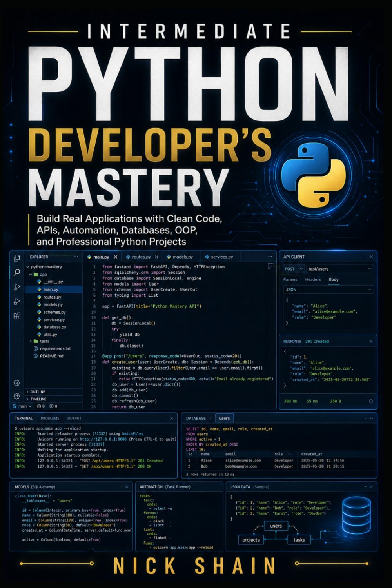Open the Explorer files icon in activity bar
The width and height of the screenshot is (392, 588).
pyautogui.click(x=17, y=258)
